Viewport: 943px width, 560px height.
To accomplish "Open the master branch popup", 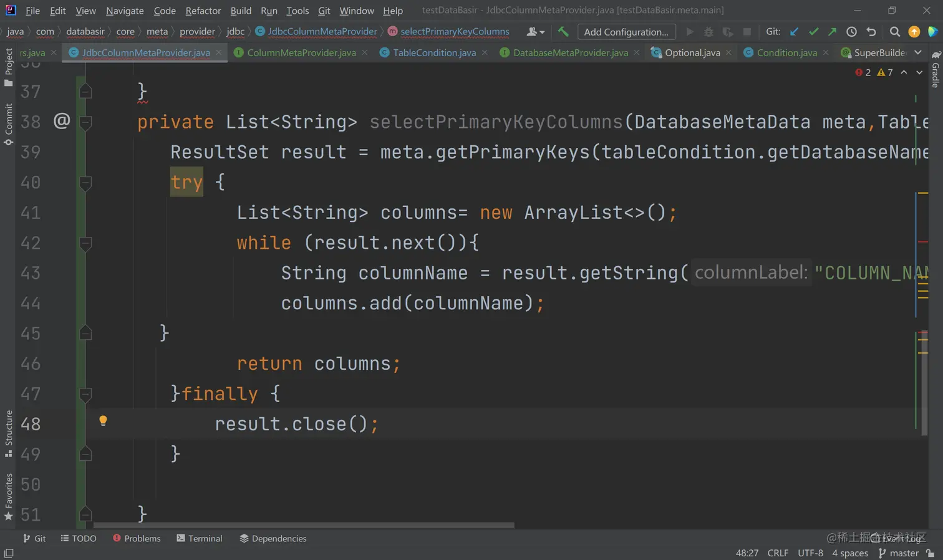I will pyautogui.click(x=899, y=553).
